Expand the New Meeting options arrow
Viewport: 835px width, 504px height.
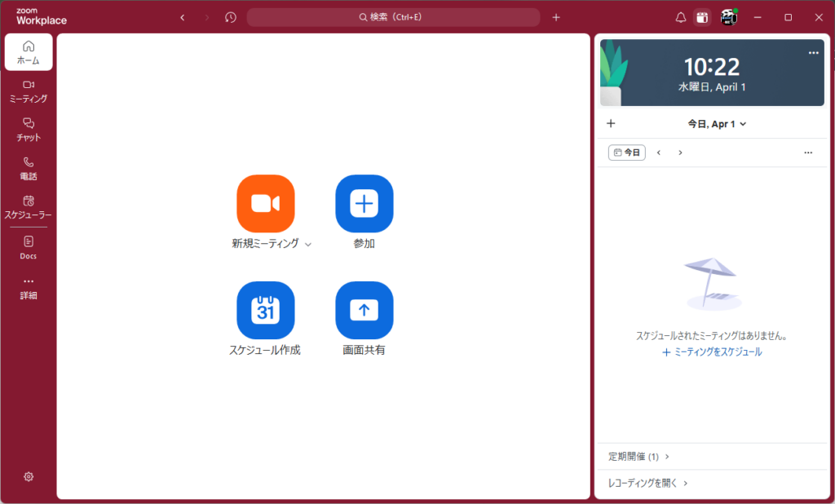pos(307,245)
